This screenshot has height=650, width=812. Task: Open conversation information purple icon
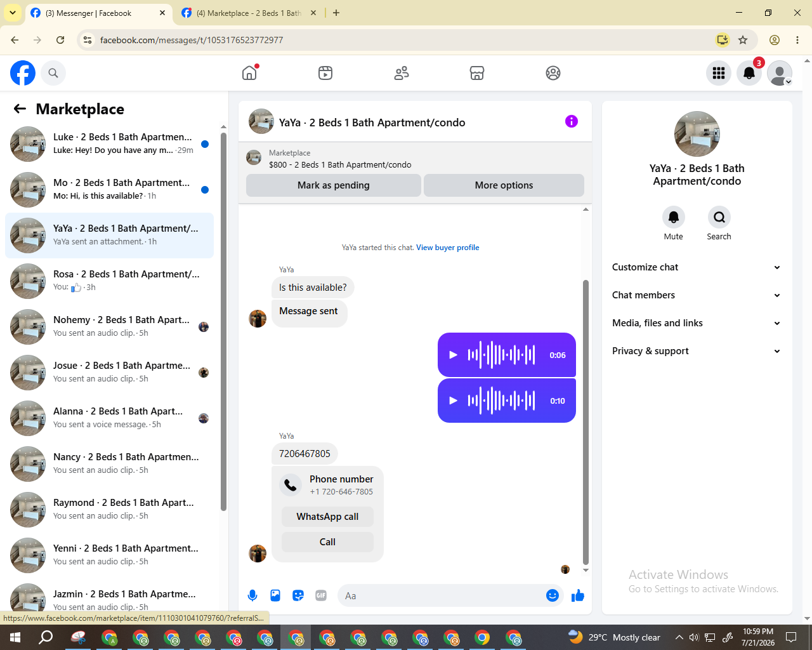click(x=572, y=121)
